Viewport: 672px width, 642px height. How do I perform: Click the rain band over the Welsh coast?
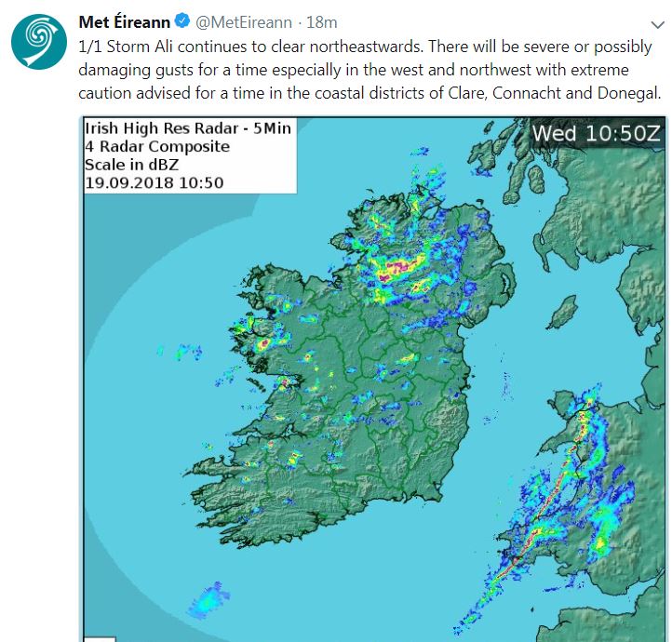[549, 521]
